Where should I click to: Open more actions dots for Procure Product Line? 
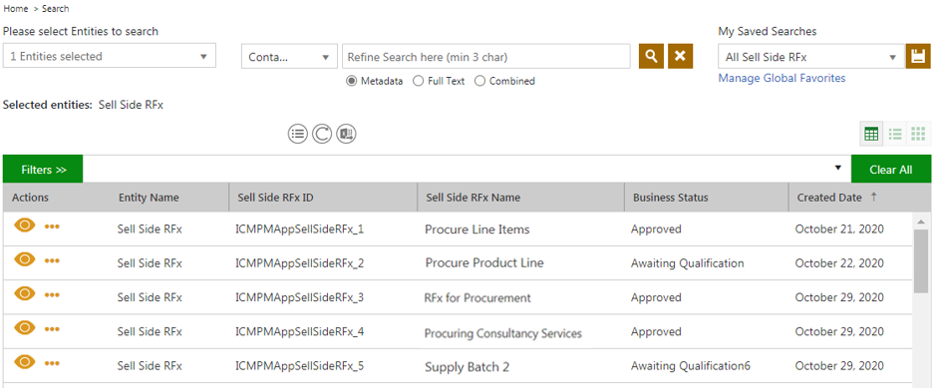click(52, 261)
